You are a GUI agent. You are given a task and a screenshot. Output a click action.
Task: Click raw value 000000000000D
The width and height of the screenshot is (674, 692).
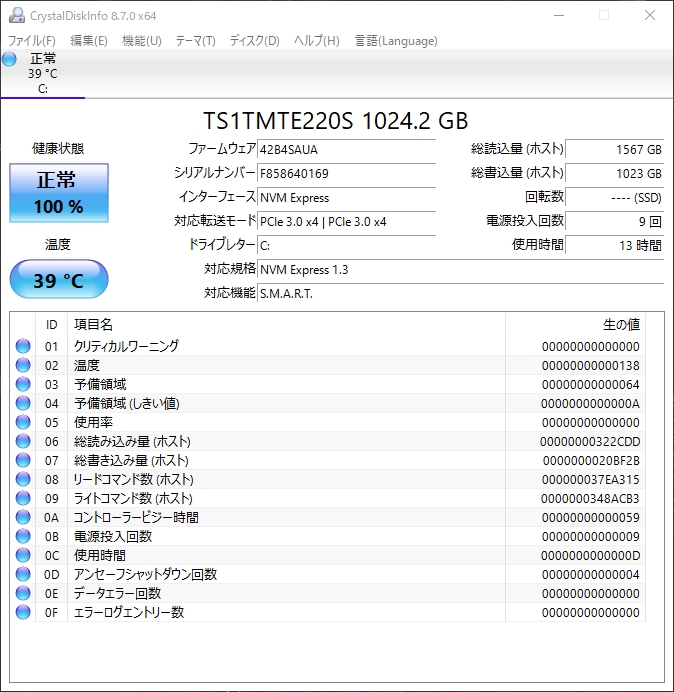pyautogui.click(x=591, y=555)
